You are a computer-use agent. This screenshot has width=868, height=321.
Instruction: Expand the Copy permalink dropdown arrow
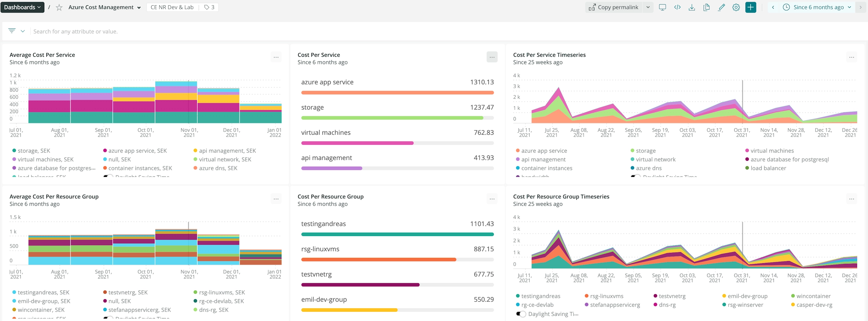pos(648,7)
